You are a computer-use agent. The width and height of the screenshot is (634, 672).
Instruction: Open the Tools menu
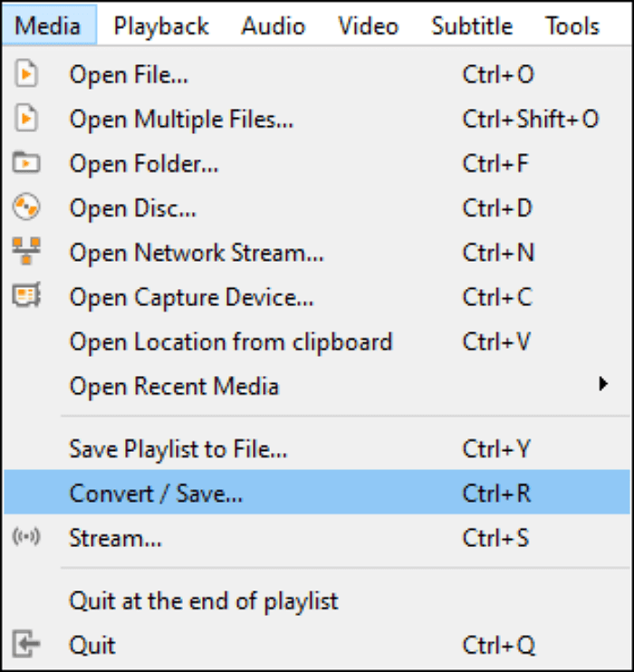coord(572,26)
